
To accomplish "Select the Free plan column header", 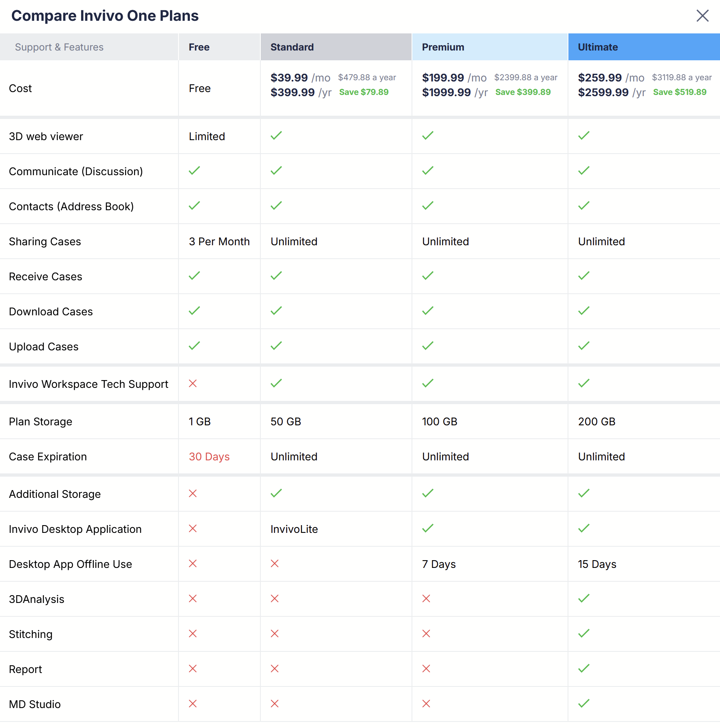I will (x=199, y=47).
